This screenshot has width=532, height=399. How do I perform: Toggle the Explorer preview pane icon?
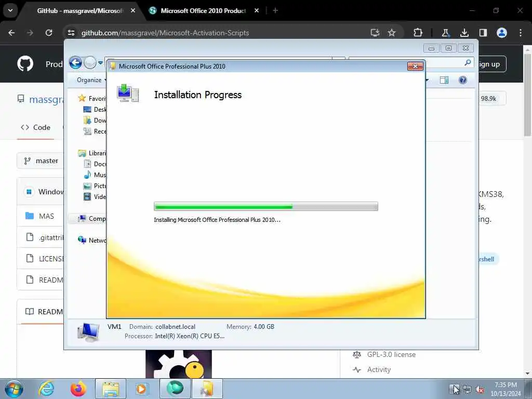(444, 80)
